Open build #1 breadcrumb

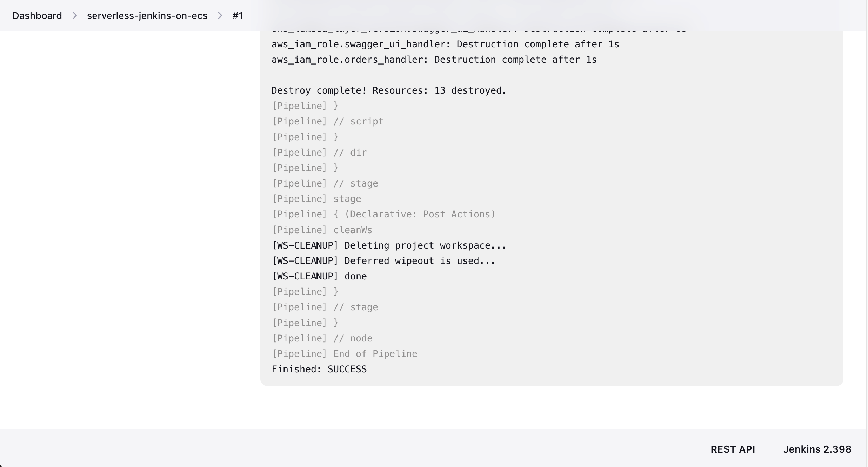[238, 16]
